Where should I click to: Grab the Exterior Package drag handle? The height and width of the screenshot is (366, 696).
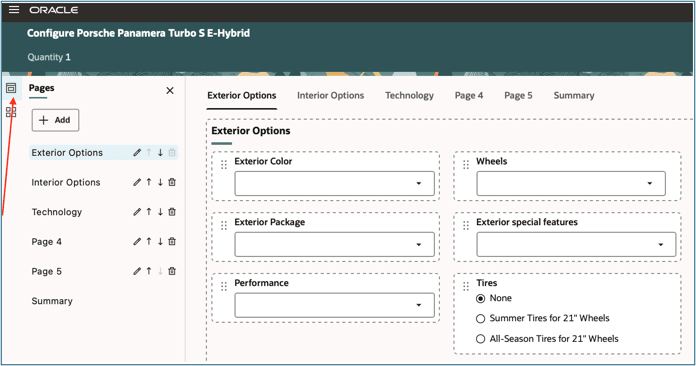click(224, 226)
